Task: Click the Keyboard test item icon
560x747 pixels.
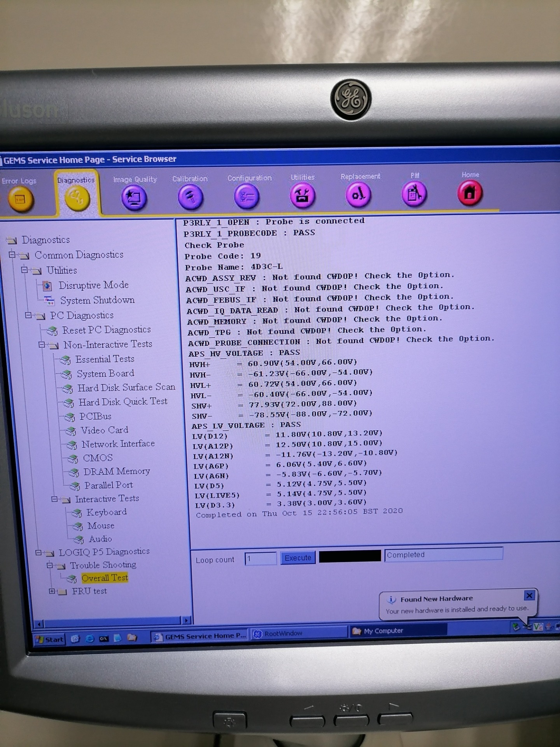Action: point(77,514)
